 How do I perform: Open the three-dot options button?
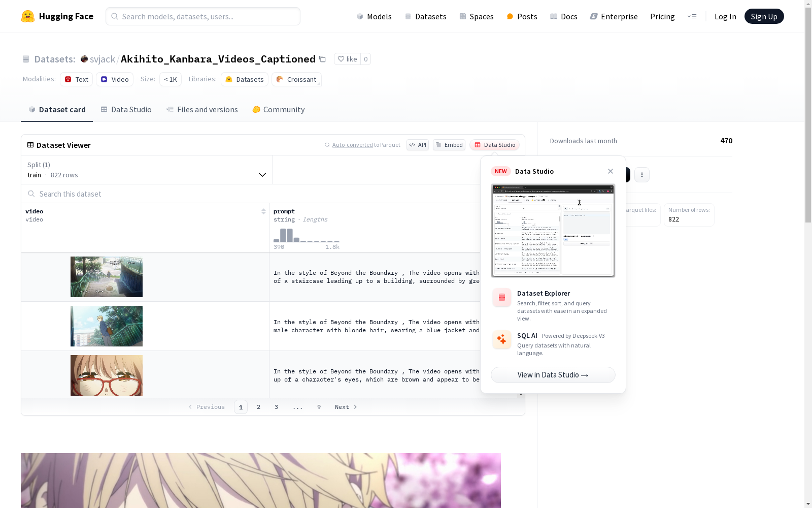[x=642, y=175]
